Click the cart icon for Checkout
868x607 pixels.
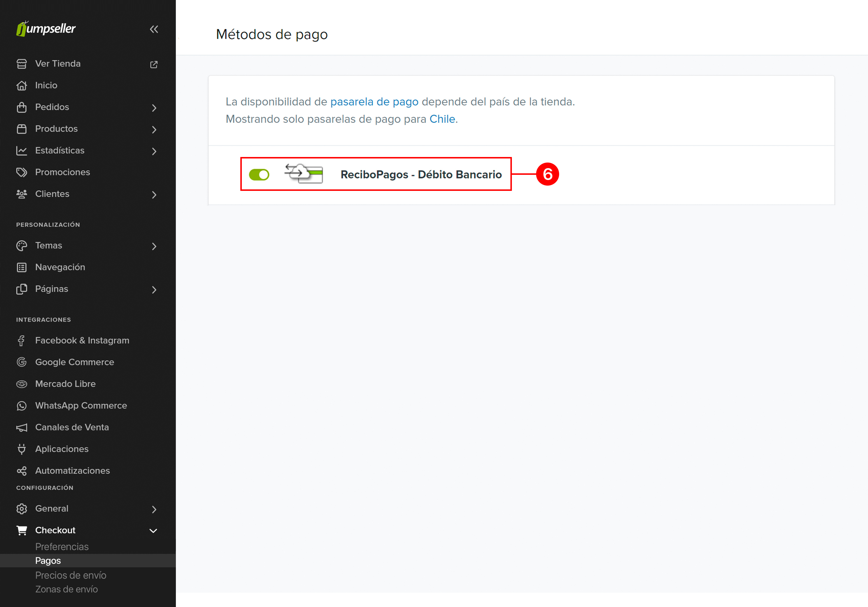click(22, 531)
